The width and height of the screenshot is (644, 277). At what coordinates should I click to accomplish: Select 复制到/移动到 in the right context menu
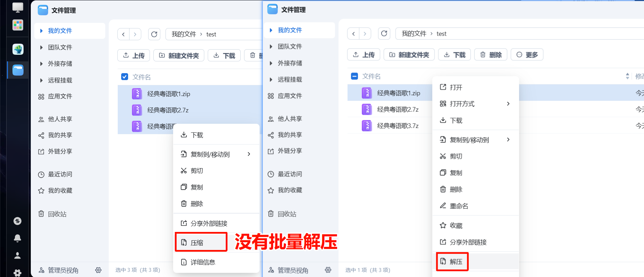point(475,140)
